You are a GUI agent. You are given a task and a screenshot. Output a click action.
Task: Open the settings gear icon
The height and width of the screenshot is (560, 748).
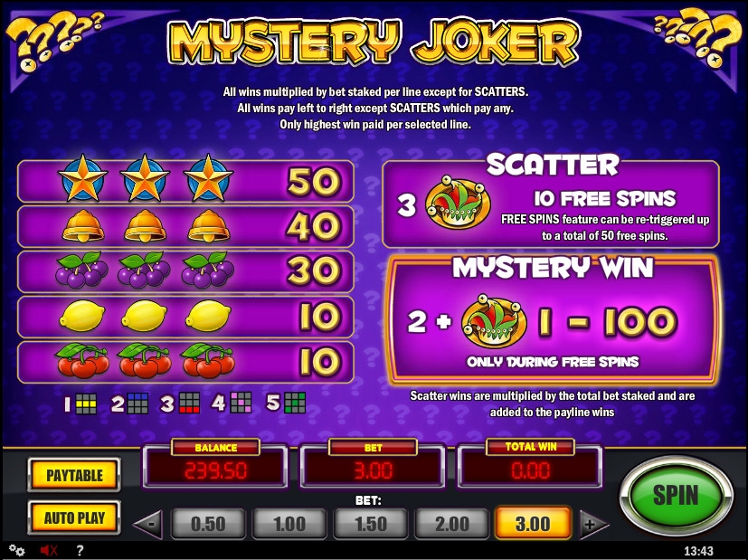pos(17,550)
